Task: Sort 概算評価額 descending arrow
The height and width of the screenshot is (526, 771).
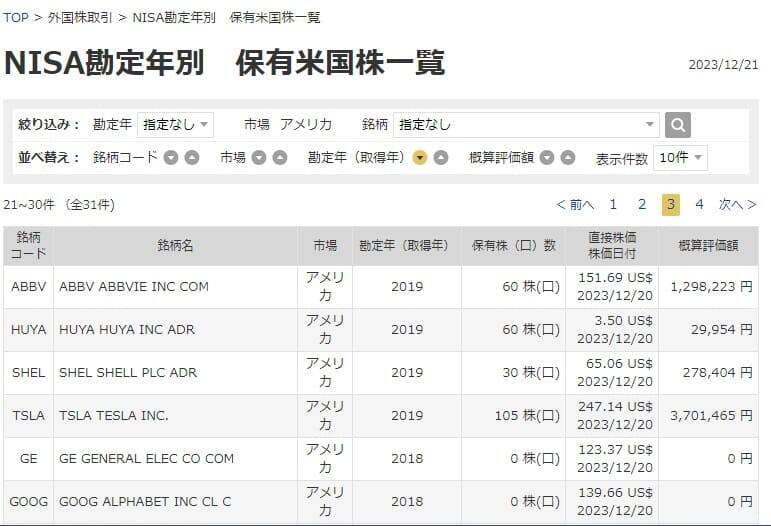Action: click(x=547, y=158)
